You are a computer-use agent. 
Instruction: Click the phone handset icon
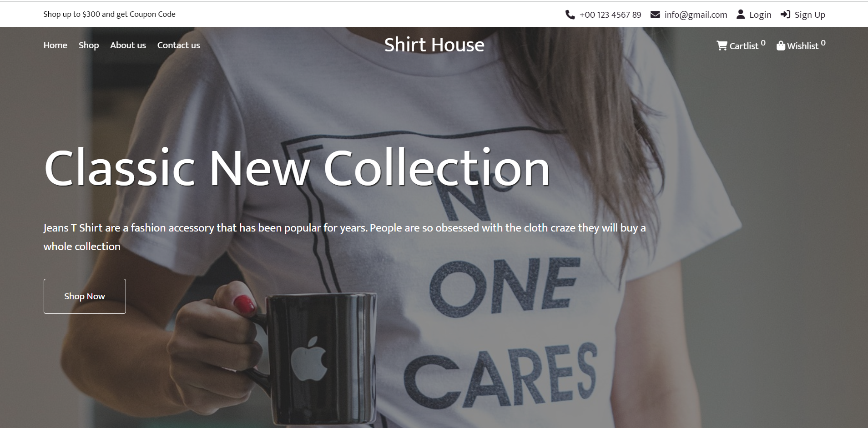pos(570,15)
